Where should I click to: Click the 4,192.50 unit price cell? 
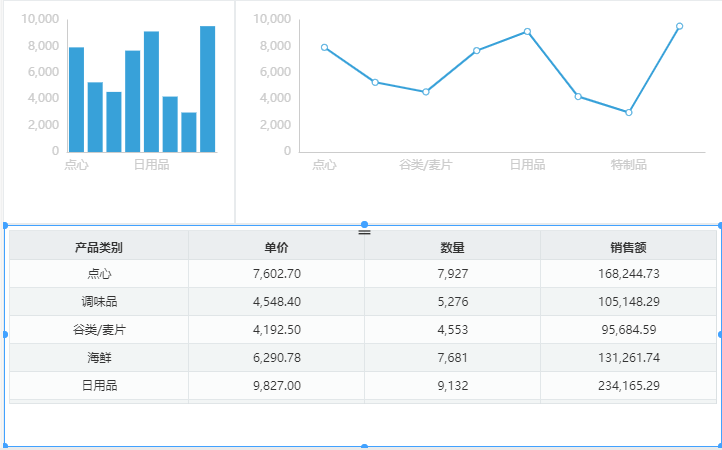[x=276, y=330]
